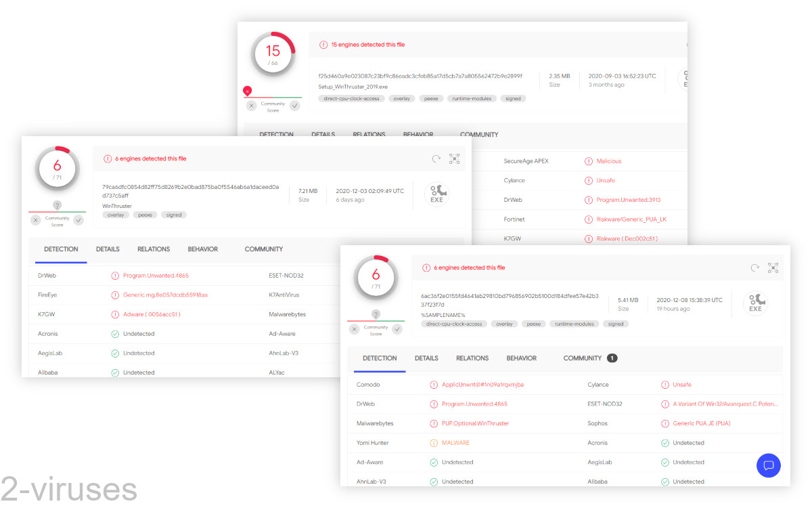812x508 pixels.
Task: Open BEHAVIOR tab in left window
Action: [203, 249]
